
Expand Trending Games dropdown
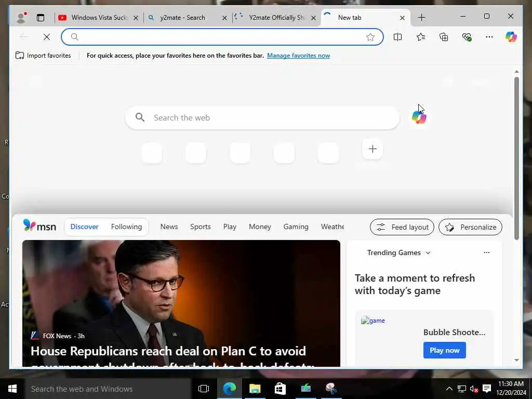pos(398,253)
